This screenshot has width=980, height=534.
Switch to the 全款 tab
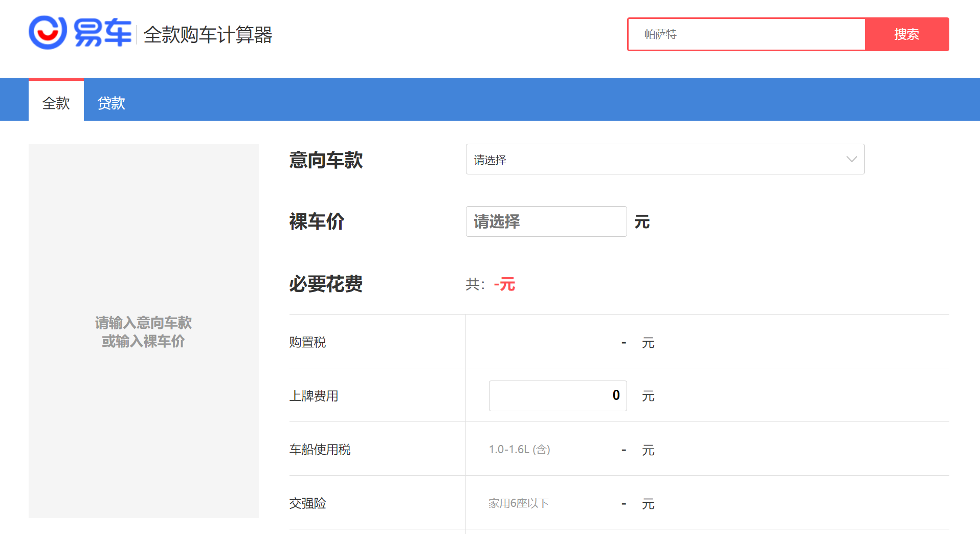[x=56, y=103]
